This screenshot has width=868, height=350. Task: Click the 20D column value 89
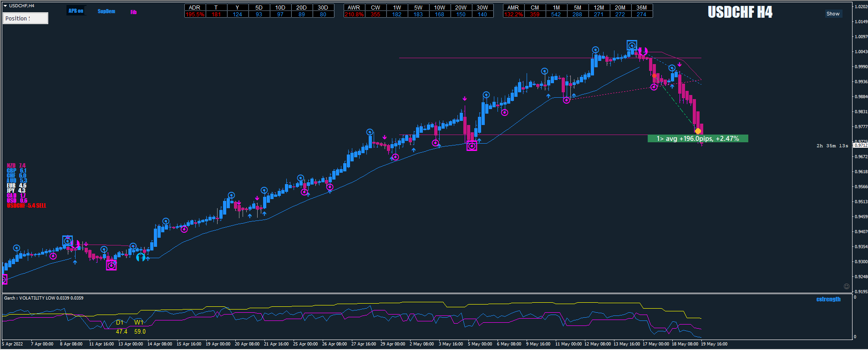302,15
